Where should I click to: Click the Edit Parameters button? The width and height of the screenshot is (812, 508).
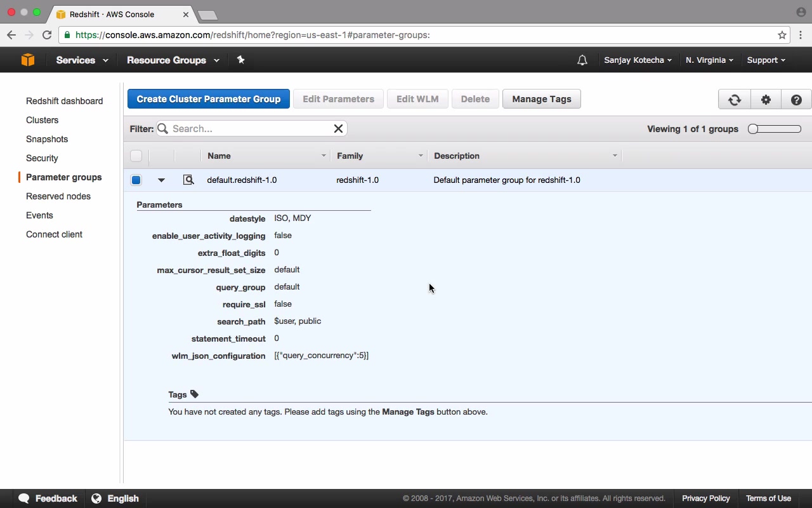click(339, 99)
